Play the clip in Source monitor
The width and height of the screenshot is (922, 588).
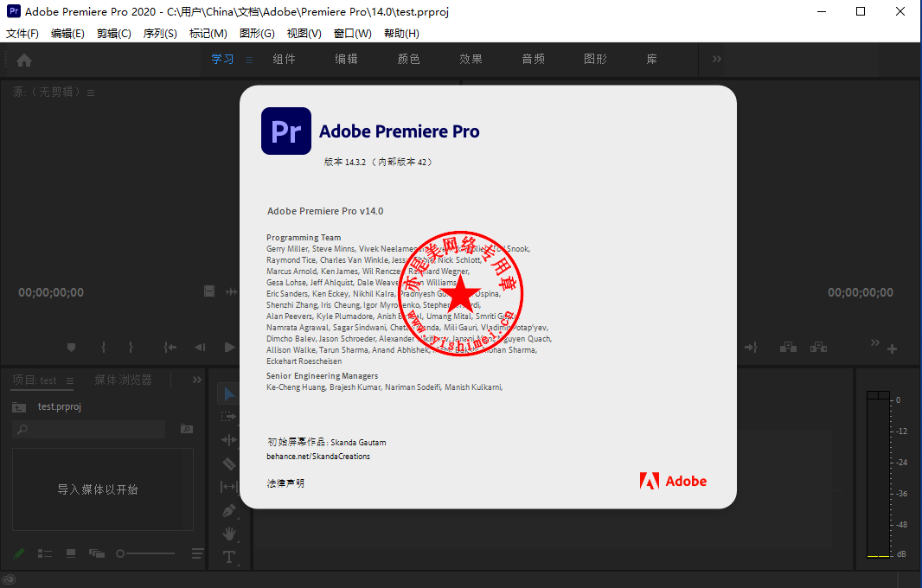[x=229, y=348]
